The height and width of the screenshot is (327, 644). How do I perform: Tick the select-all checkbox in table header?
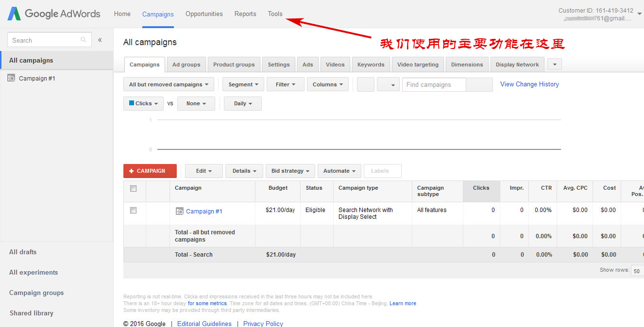tap(134, 188)
